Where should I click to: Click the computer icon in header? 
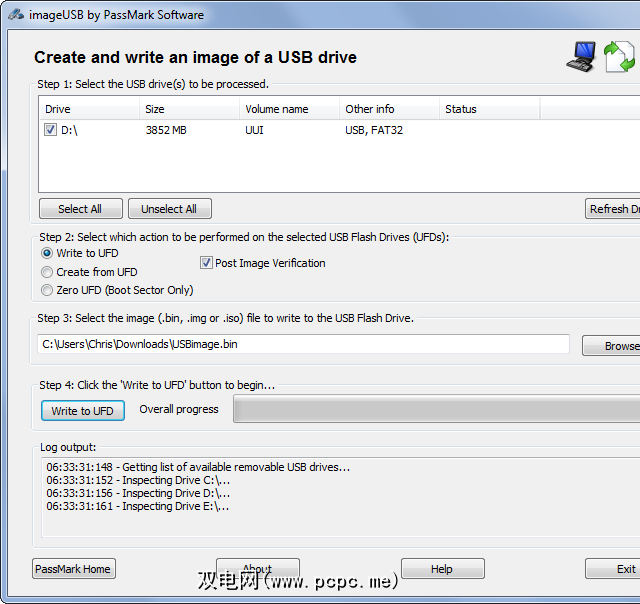(581, 57)
